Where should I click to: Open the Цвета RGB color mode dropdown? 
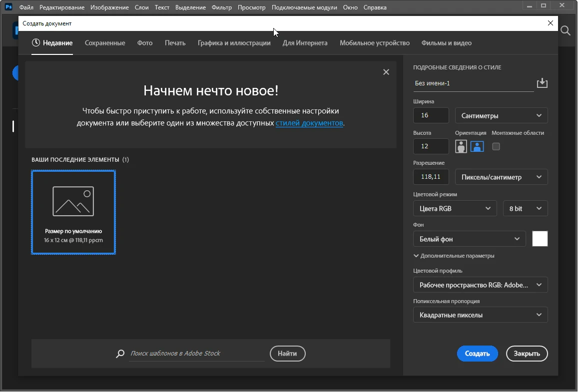(455, 209)
